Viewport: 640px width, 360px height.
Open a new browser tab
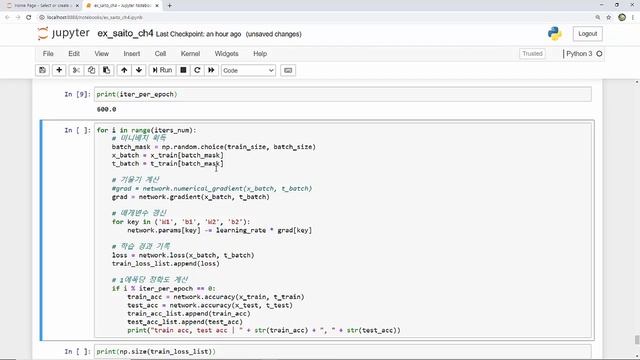coord(169,6)
